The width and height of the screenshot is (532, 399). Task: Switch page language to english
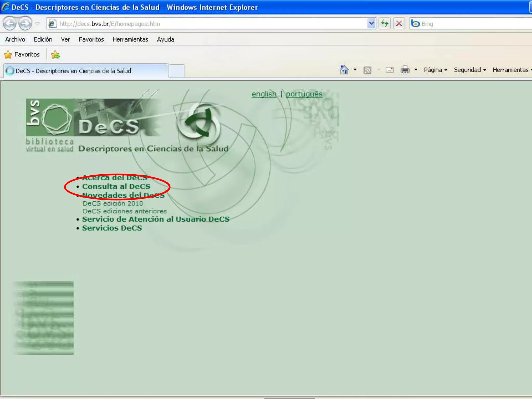(x=264, y=94)
